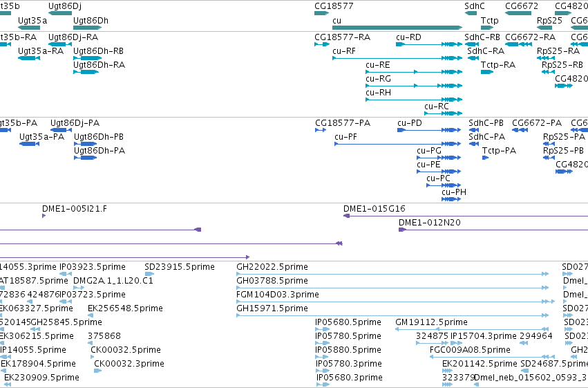This screenshot has height=388, width=588.
Task: Click EST EK256548.5prime
Action: pos(91,315)
